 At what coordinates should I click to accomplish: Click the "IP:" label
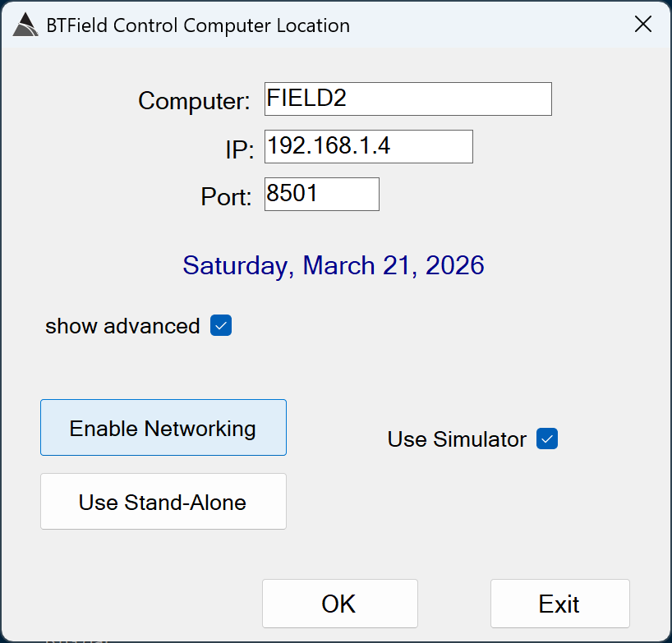240,149
